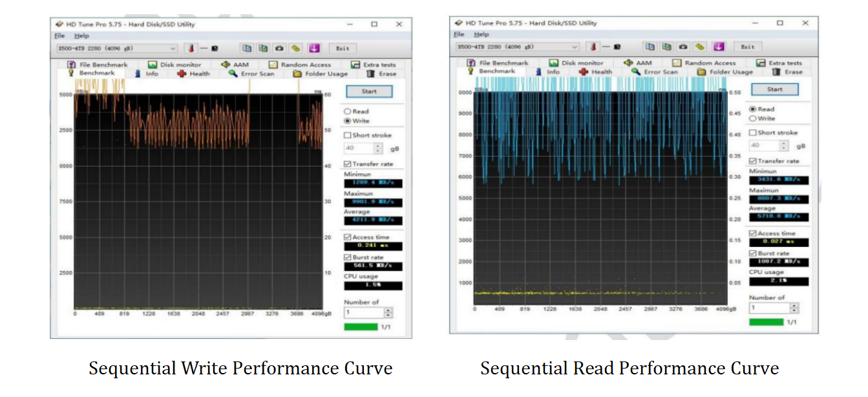Viewport: 868px width, 397px height.
Task: Click thermometer temperature icon in write benchmark window
Action: coord(191,48)
